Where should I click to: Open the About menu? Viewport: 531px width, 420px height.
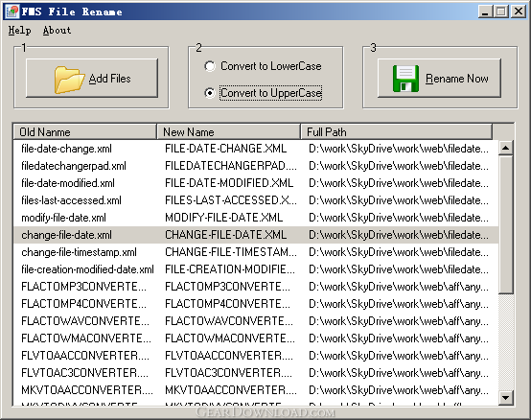[x=57, y=30]
